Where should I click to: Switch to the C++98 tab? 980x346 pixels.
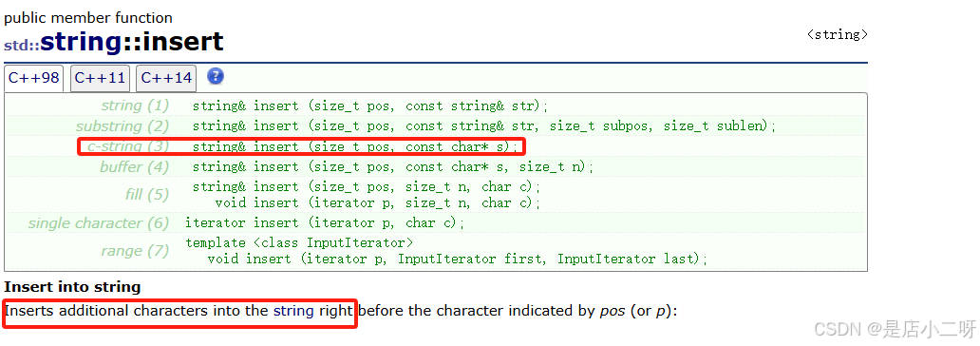point(34,78)
